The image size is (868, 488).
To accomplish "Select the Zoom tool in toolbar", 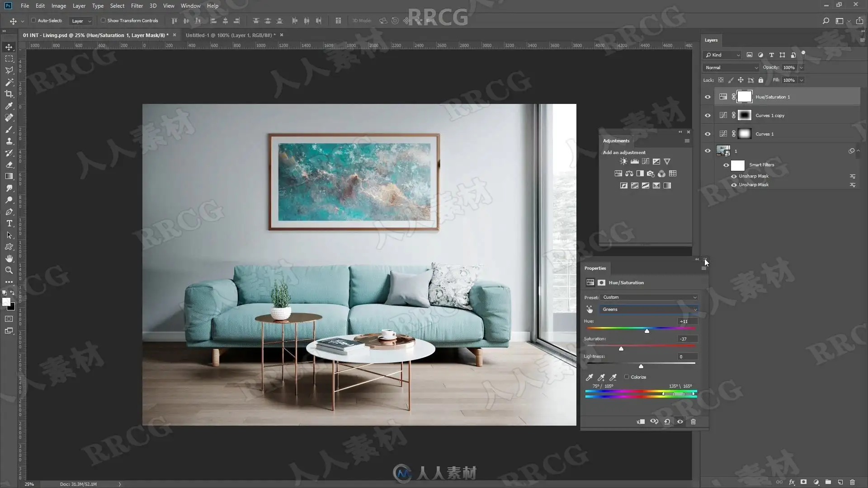I will (9, 270).
